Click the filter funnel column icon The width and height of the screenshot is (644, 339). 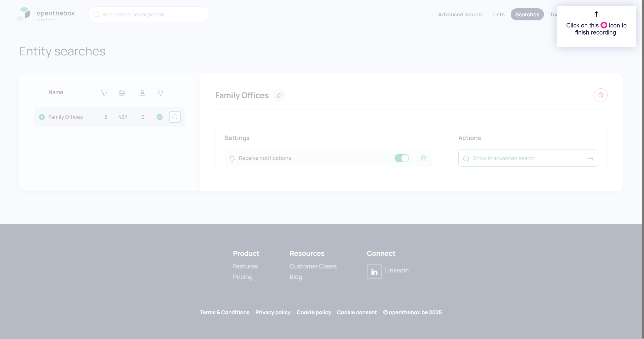[x=104, y=93]
